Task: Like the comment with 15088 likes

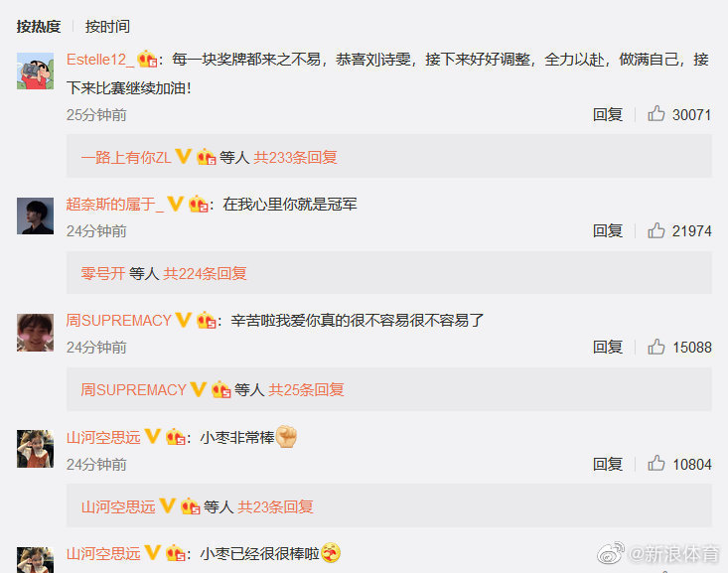Action: click(656, 347)
